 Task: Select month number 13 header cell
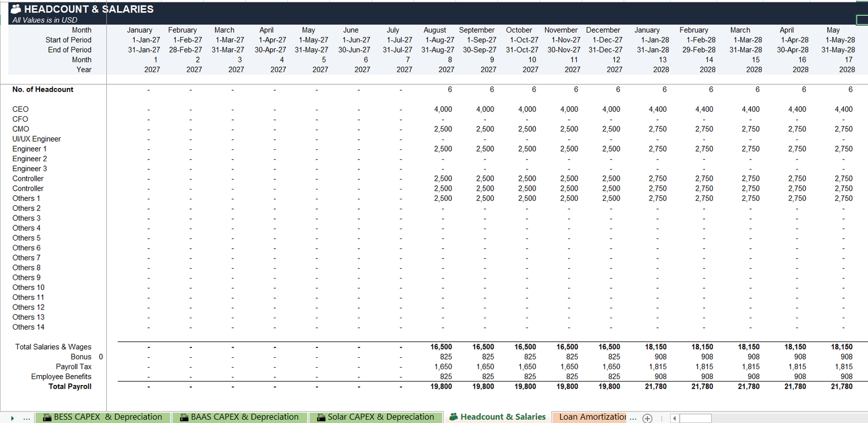pyautogui.click(x=663, y=60)
